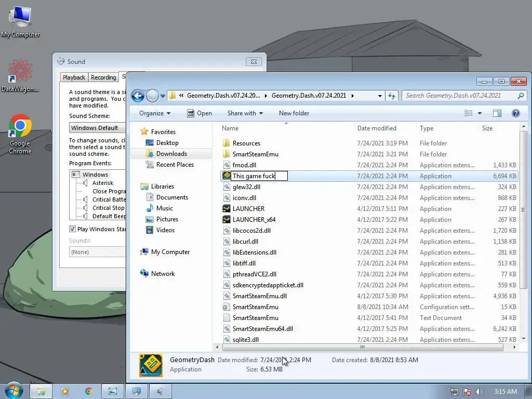Select the fmod.dll file icon
The height and width of the screenshot is (399, 532).
(x=227, y=165)
